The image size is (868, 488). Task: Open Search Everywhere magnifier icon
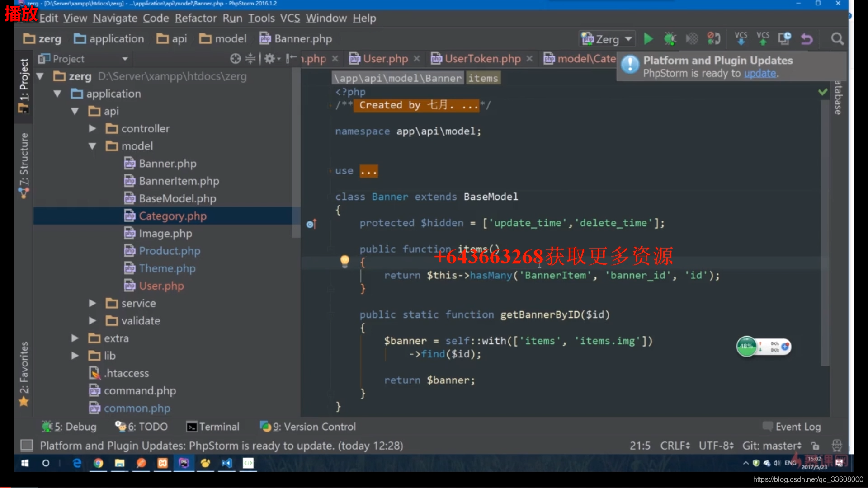(x=837, y=39)
